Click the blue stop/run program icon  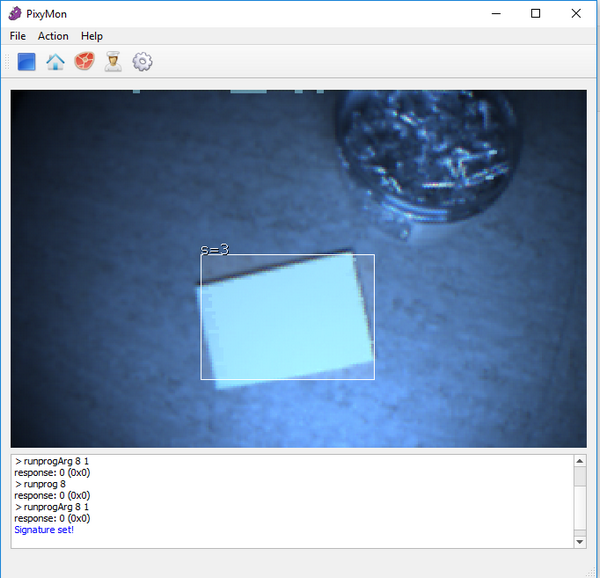pos(26,62)
